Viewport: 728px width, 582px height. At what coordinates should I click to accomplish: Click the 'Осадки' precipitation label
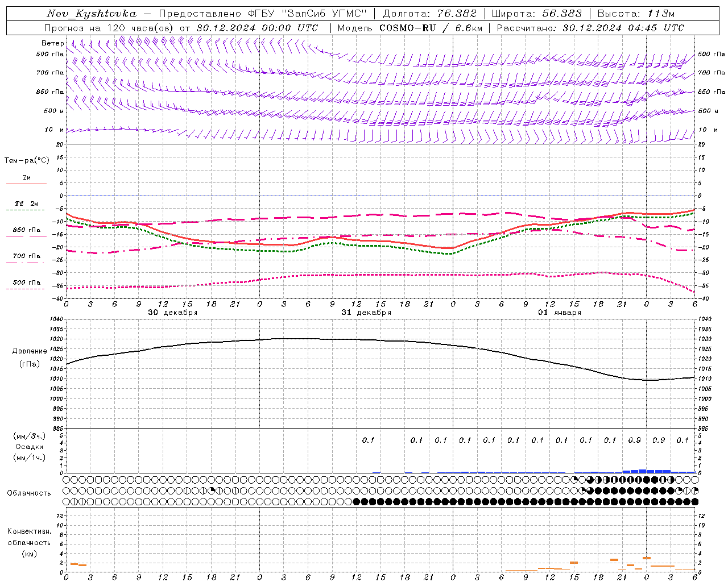pos(30,447)
